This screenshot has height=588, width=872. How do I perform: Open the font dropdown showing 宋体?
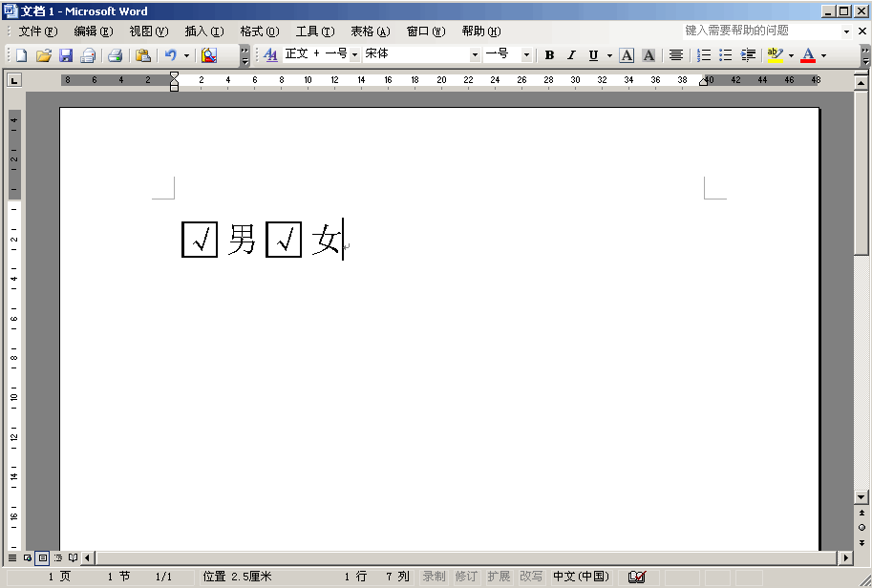pos(475,55)
